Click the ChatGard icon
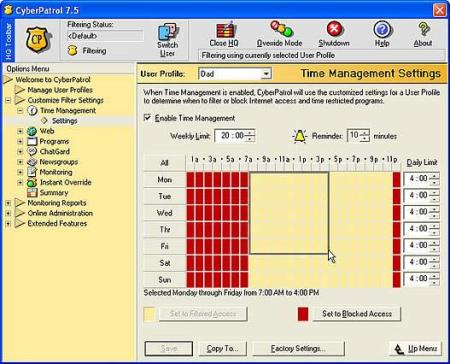450x364 pixels. pos(32,151)
